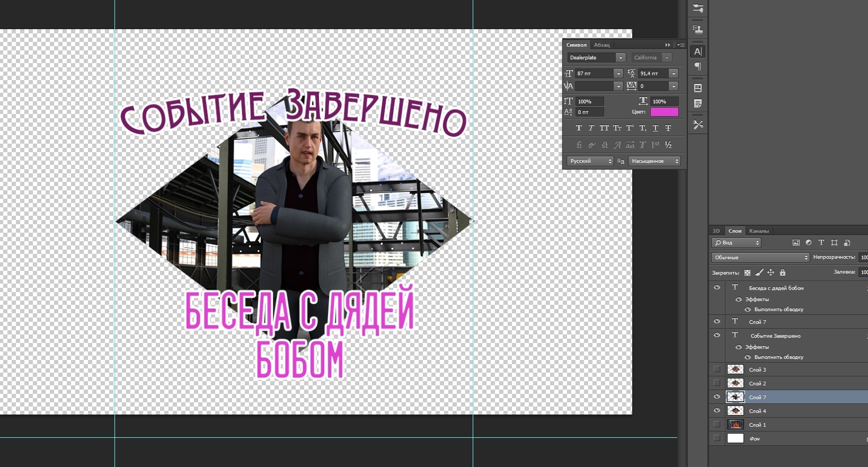Viewport: 868px width, 467px height.
Task: Apply Faux Italic text style
Action: 591,128
